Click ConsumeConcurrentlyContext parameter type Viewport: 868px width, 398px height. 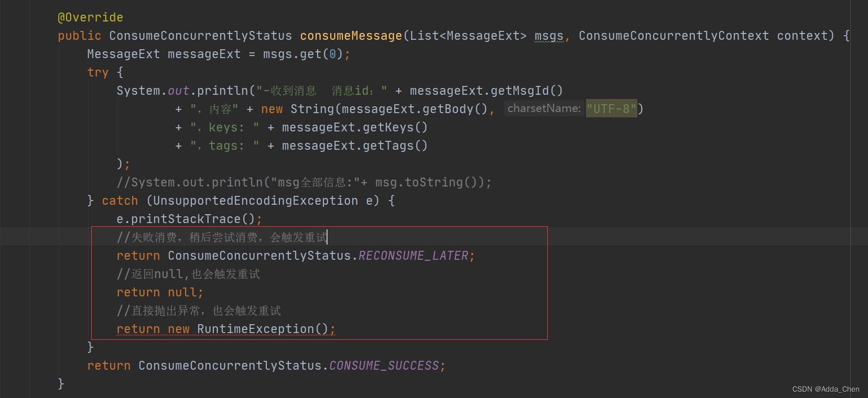pos(674,36)
